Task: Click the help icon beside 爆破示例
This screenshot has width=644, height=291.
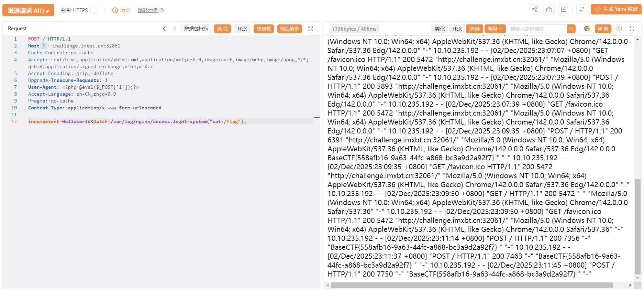Action: 162,10
